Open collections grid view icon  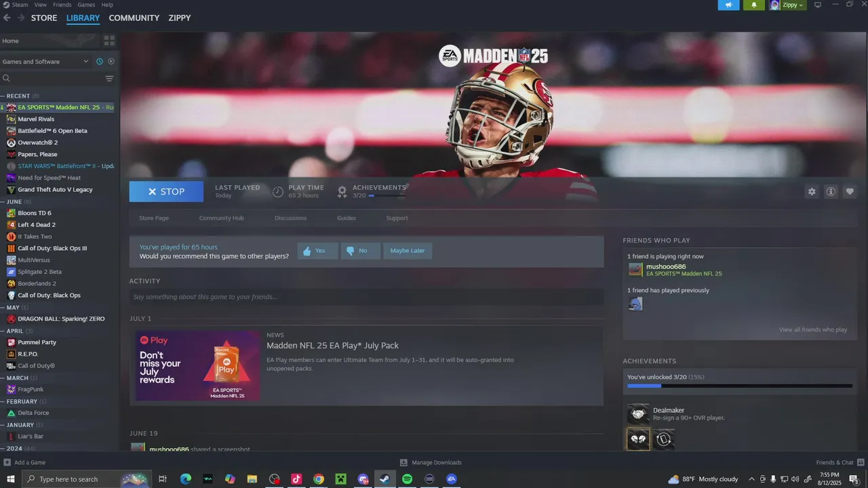(109, 41)
